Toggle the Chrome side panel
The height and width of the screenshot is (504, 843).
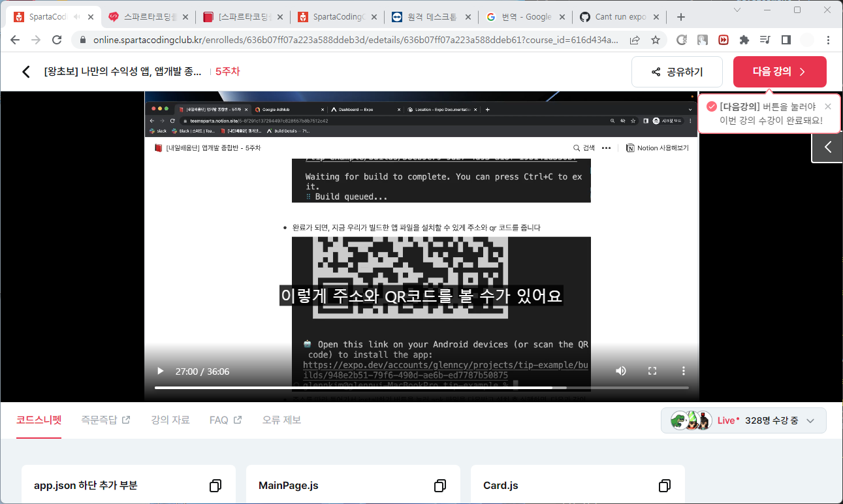(x=786, y=40)
